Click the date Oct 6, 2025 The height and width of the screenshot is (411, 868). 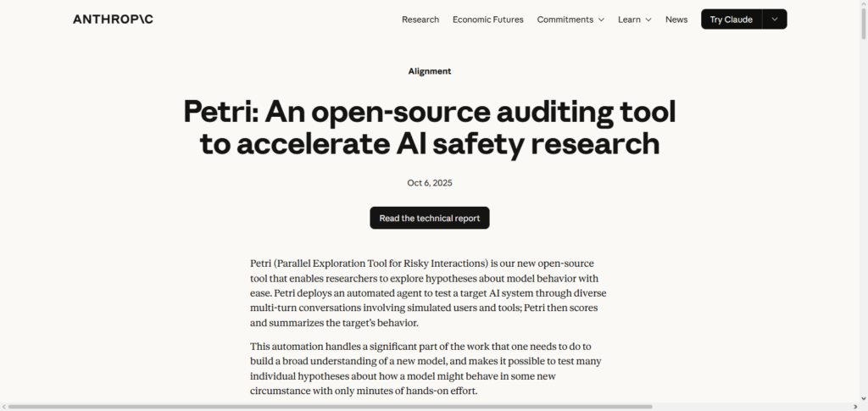tap(430, 183)
